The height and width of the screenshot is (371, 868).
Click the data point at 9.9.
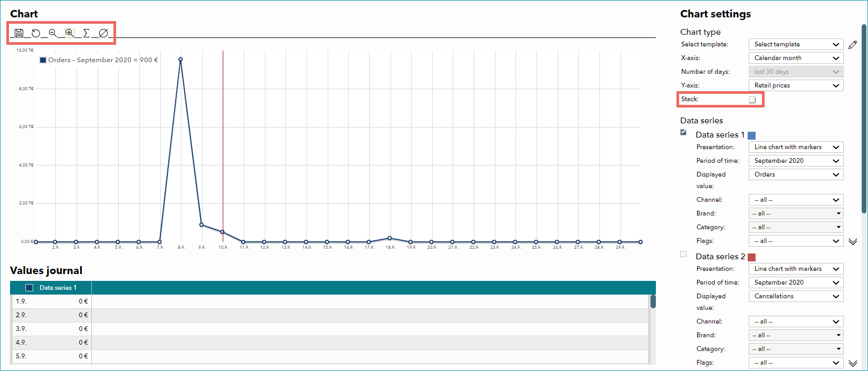pyautogui.click(x=202, y=224)
